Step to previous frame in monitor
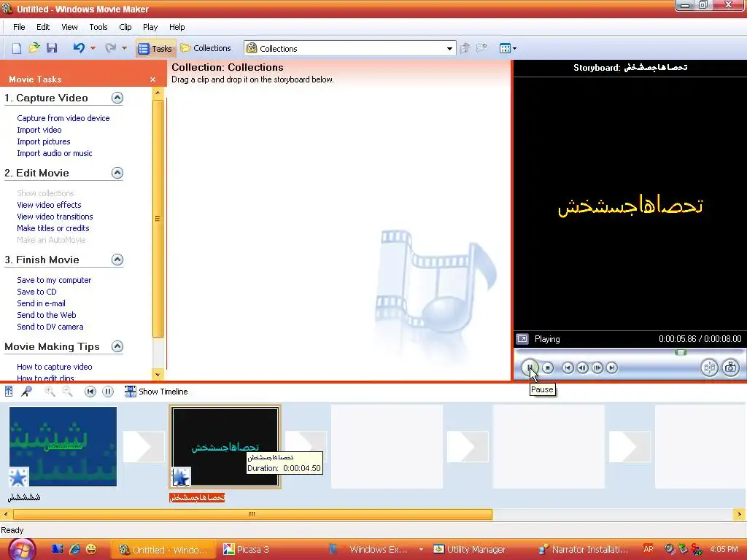The height and width of the screenshot is (560, 747). pyautogui.click(x=582, y=367)
